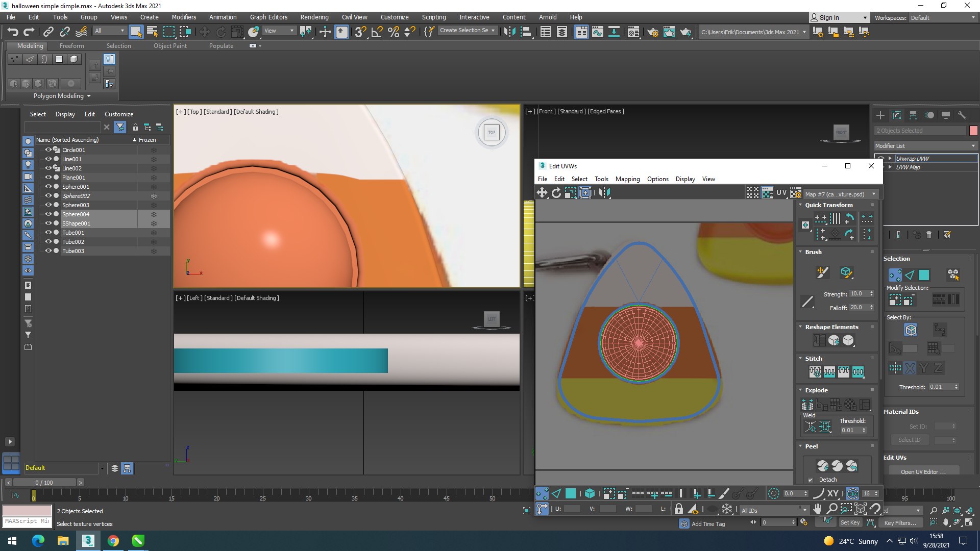
Task: Click the Open UV Editor button
Action: pos(923,471)
